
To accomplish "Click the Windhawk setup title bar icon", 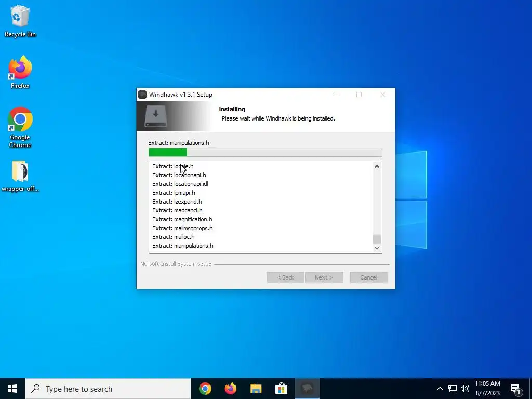I will point(142,95).
